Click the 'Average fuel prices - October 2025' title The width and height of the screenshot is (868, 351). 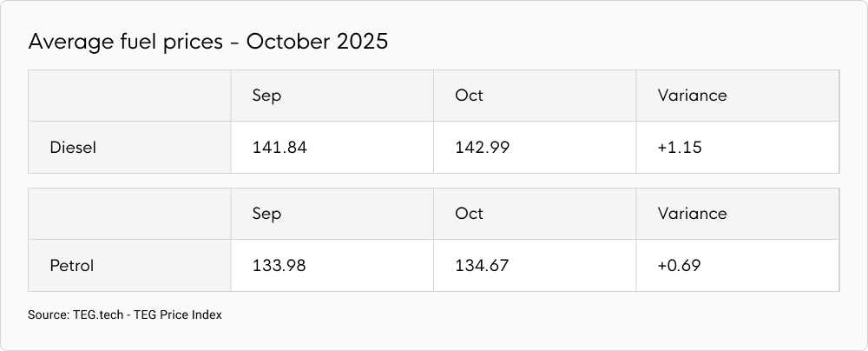tap(207, 43)
